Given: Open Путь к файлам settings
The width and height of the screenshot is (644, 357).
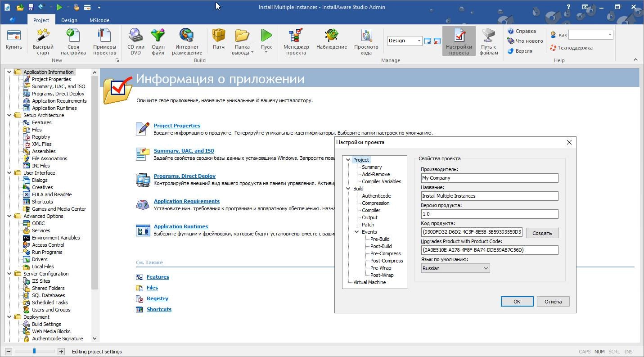Looking at the screenshot, I should [x=489, y=42].
